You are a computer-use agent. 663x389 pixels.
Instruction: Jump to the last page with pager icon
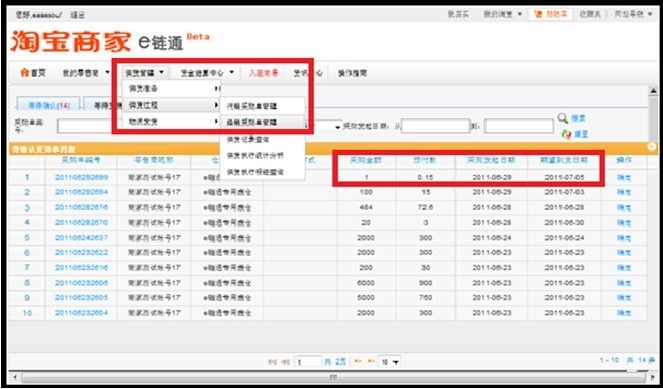pos(371,362)
